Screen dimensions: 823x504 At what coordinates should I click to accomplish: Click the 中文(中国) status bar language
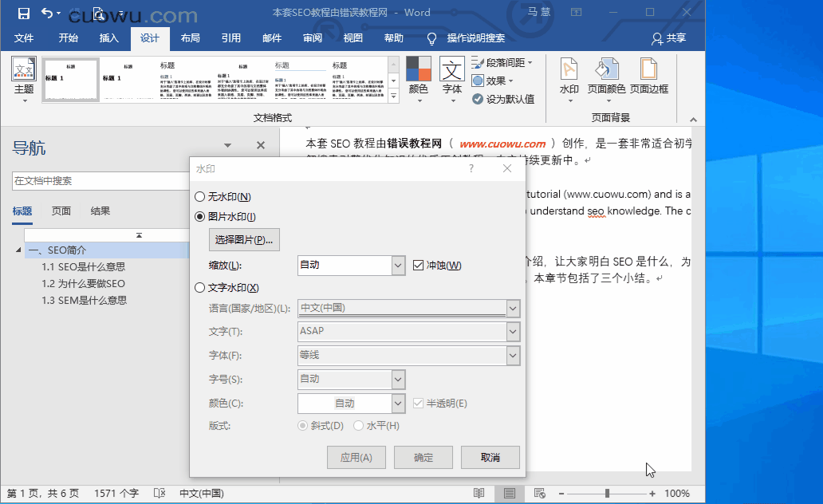[202, 494]
